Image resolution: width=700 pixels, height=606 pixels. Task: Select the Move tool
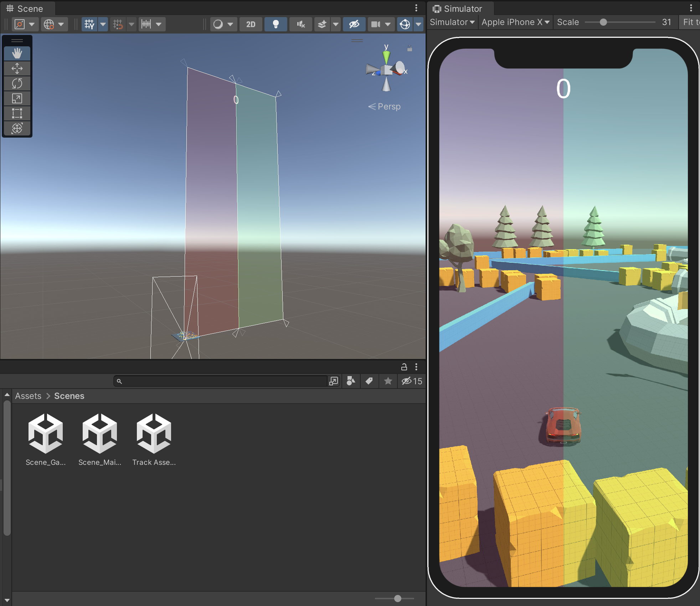[17, 68]
